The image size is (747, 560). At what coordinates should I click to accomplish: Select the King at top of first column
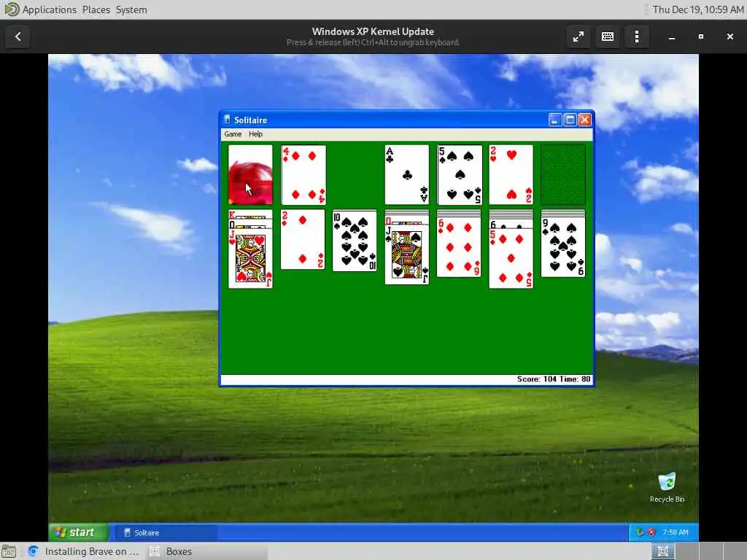click(x=250, y=214)
